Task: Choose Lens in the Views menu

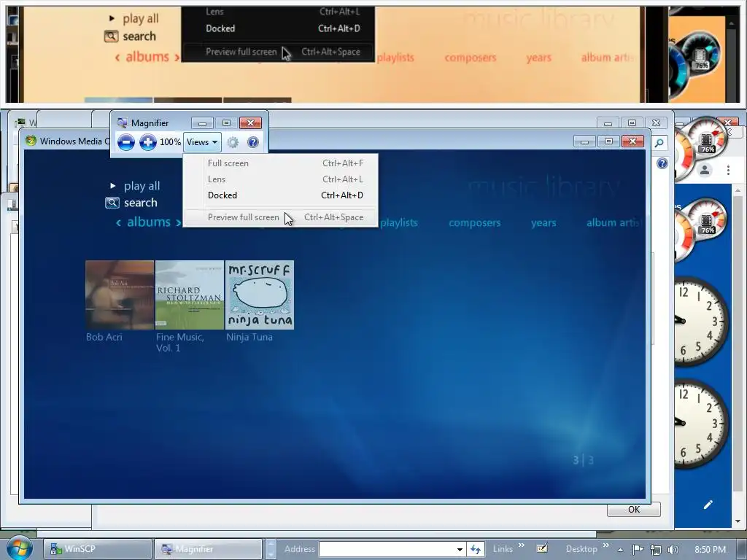Action: click(281, 179)
